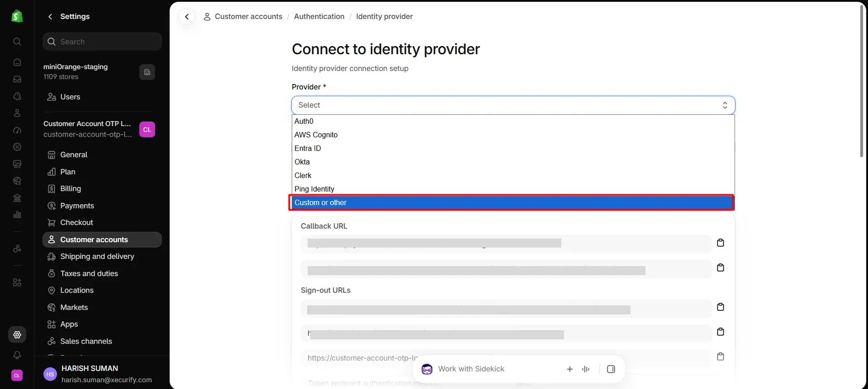Open Finance bank icon in the rail

coord(17,198)
